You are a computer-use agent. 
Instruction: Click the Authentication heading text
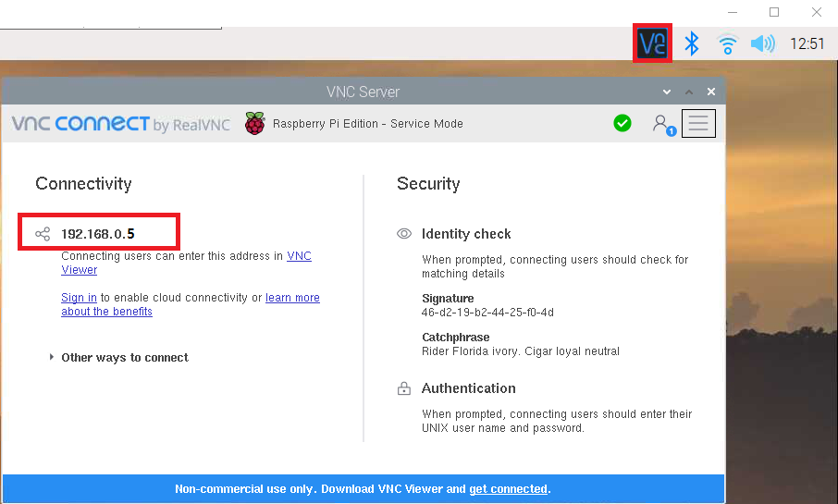[x=469, y=388]
